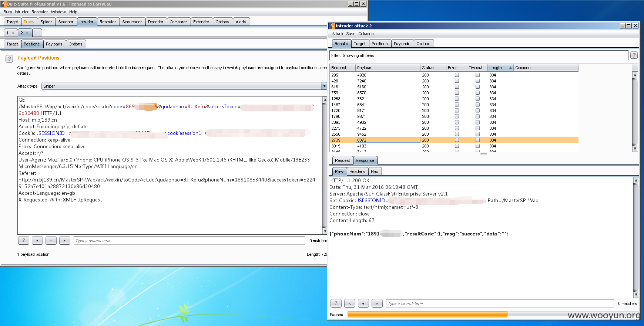Switch to Request tab in attack window
The width and height of the screenshot is (644, 326).
pyautogui.click(x=342, y=160)
